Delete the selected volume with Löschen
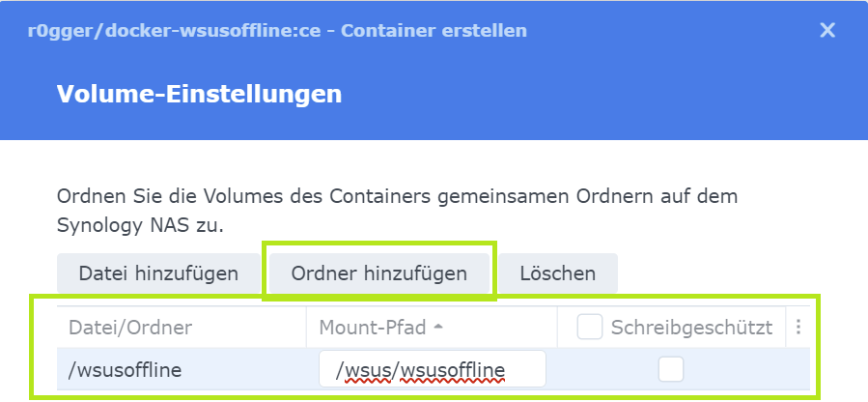The image size is (868, 402). (x=557, y=273)
